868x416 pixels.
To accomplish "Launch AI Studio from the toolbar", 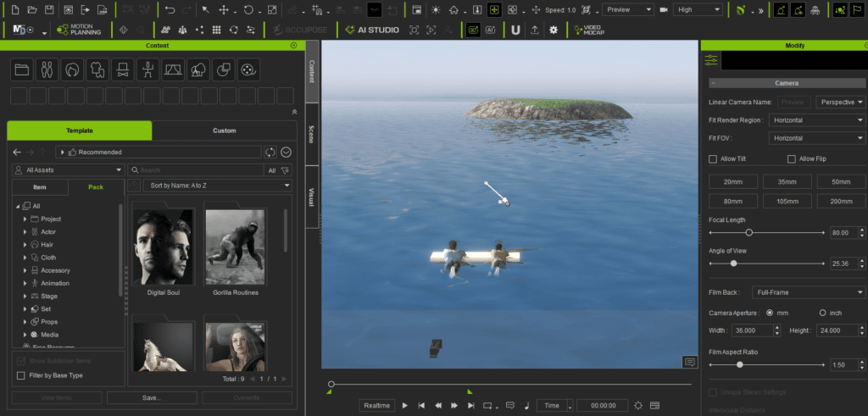I will point(372,31).
